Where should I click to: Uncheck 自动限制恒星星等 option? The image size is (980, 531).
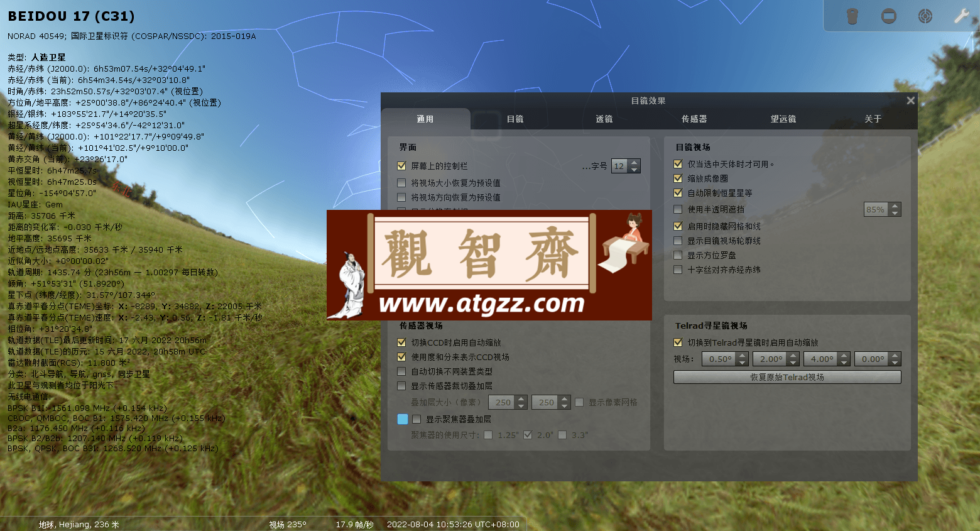tap(678, 193)
